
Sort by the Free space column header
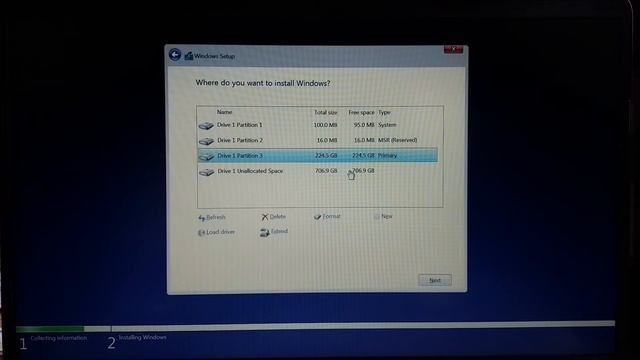[x=361, y=112]
